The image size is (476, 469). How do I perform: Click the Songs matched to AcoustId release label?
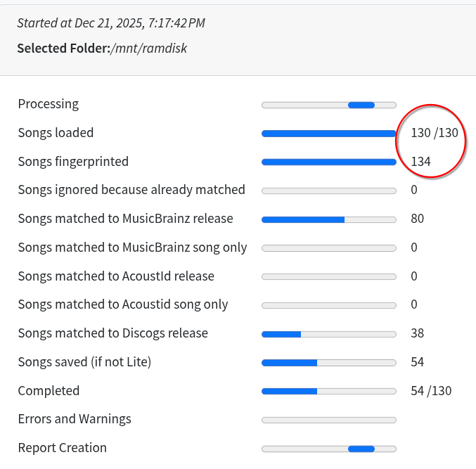pyautogui.click(x=116, y=276)
